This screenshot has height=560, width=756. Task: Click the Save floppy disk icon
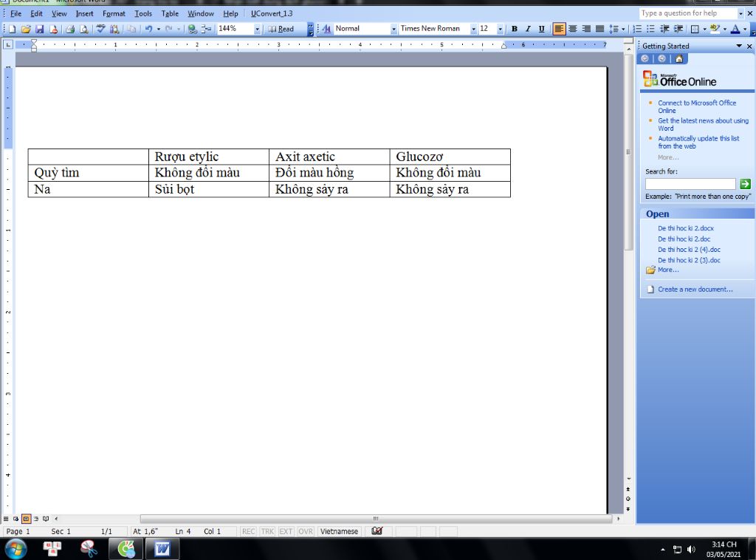pyautogui.click(x=40, y=29)
